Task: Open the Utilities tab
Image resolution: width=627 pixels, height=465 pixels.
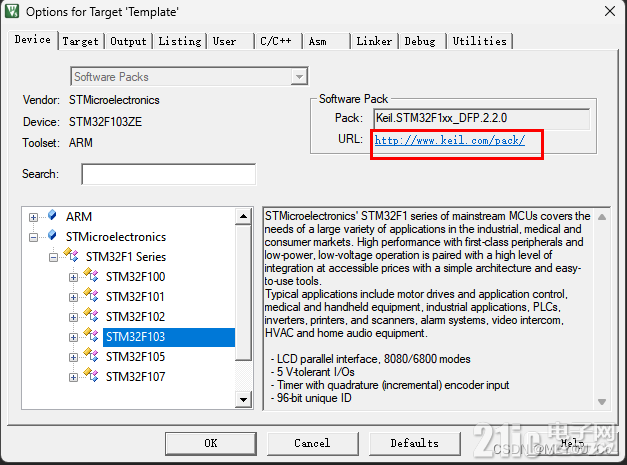Action: [479, 41]
